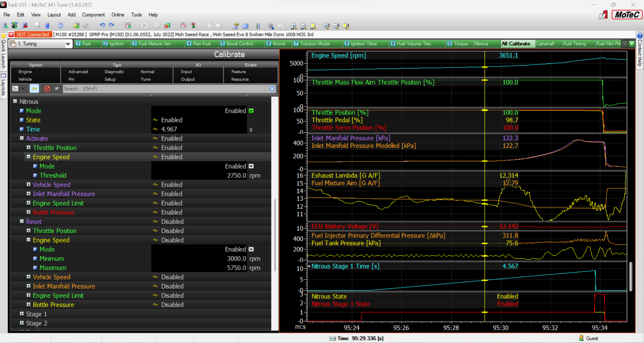Click the green right arrow to scroll tabs
The image size is (644, 343).
[x=632, y=44]
